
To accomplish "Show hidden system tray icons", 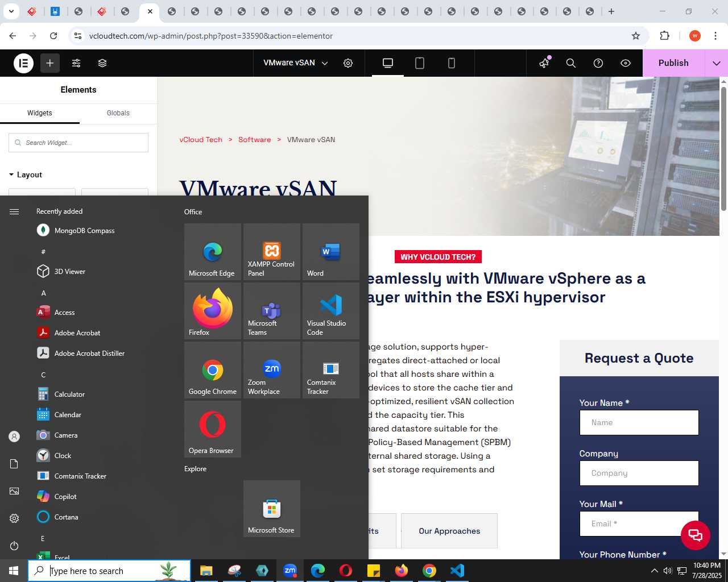I will pyautogui.click(x=654, y=571).
